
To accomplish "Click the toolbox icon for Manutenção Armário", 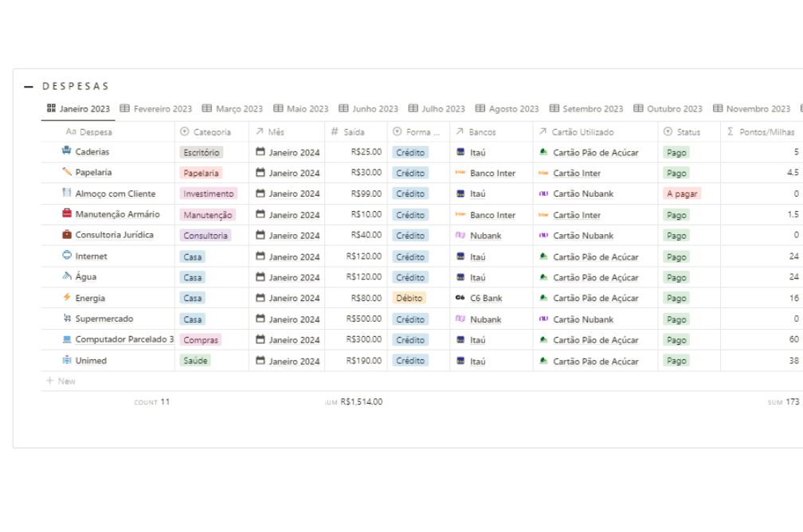I will click(67, 214).
